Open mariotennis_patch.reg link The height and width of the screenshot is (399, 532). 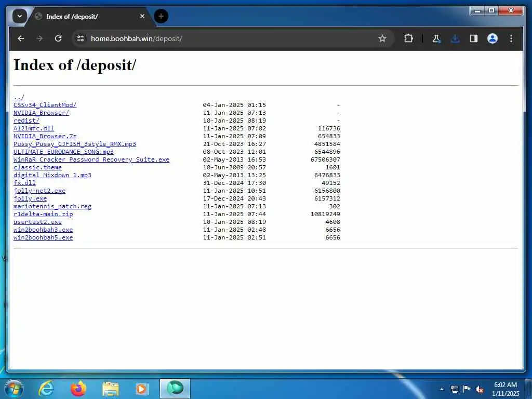tap(52, 207)
